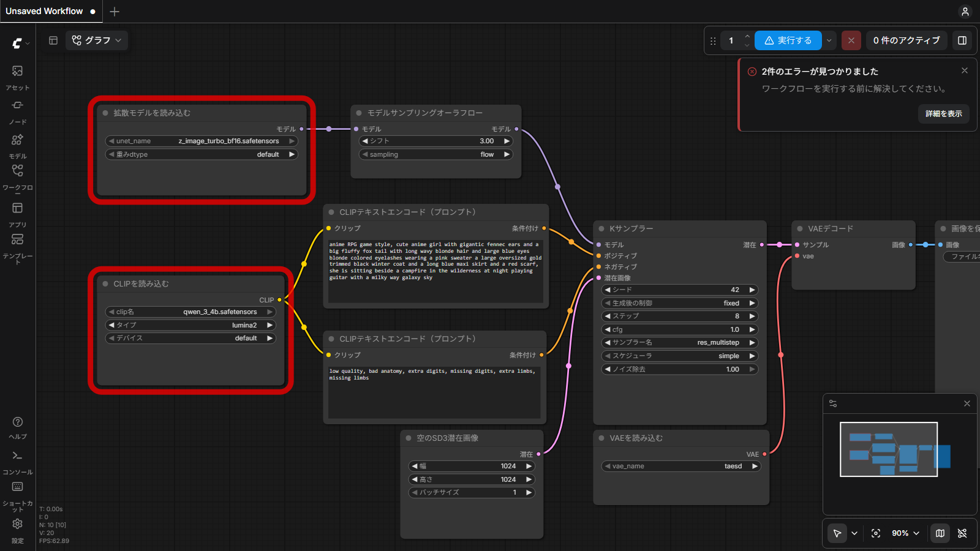Click fit-view icon in bottom toolbar
Screen dimensions: 980x551
pos(876,533)
